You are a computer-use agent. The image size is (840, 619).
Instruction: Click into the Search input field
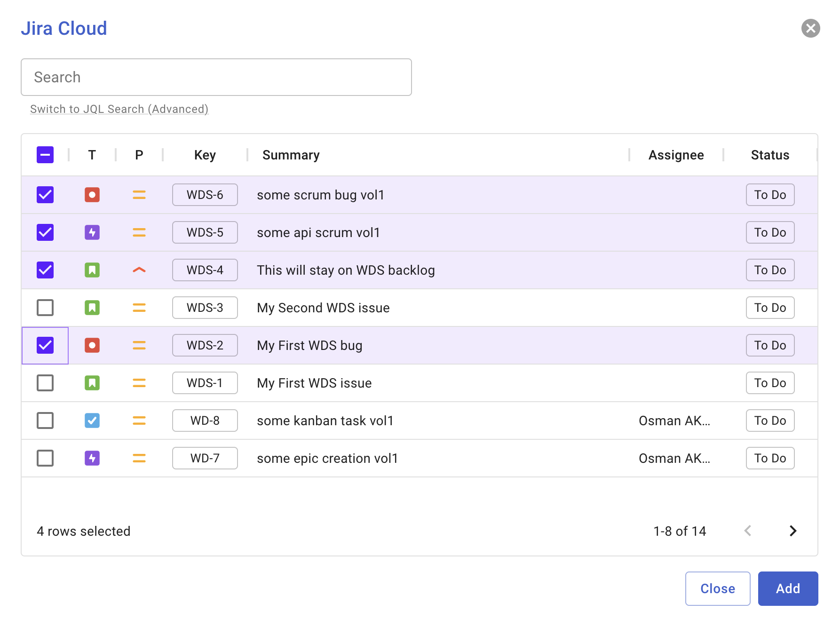[x=216, y=77]
